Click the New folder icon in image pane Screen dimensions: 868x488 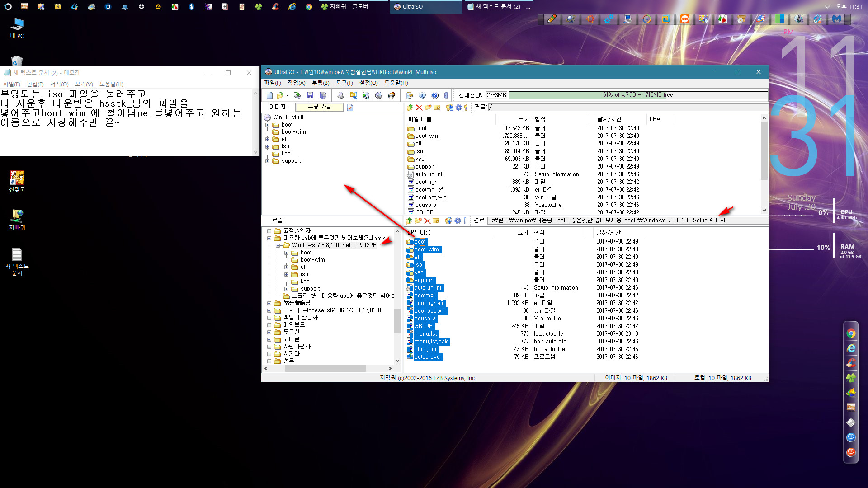tap(428, 107)
